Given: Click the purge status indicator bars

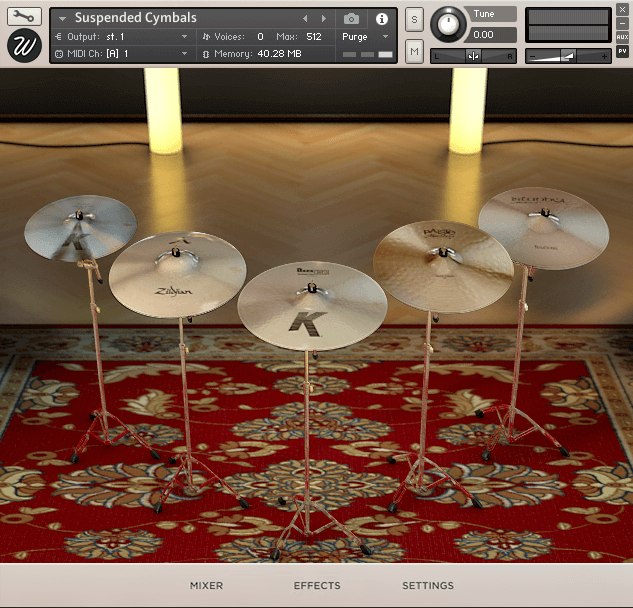Looking at the screenshot, I should pos(367,55).
